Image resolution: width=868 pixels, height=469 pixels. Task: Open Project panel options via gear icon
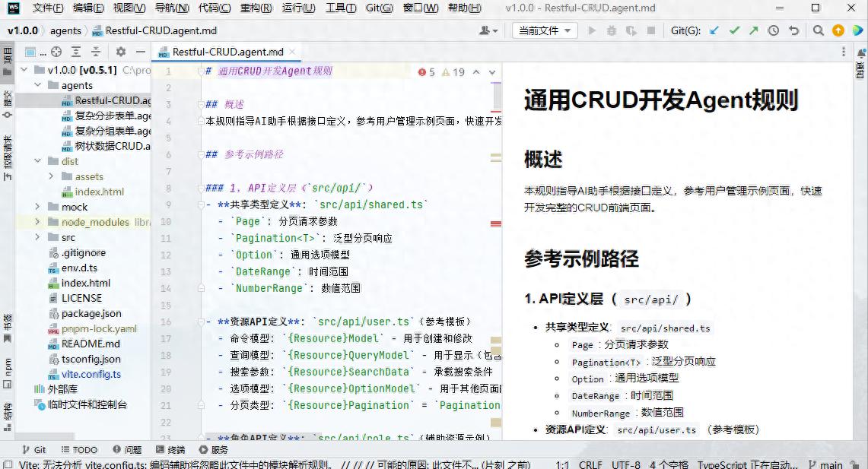(120, 52)
